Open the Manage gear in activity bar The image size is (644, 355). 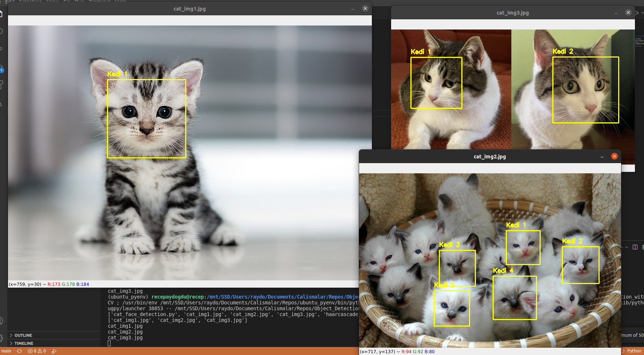pos(1,338)
